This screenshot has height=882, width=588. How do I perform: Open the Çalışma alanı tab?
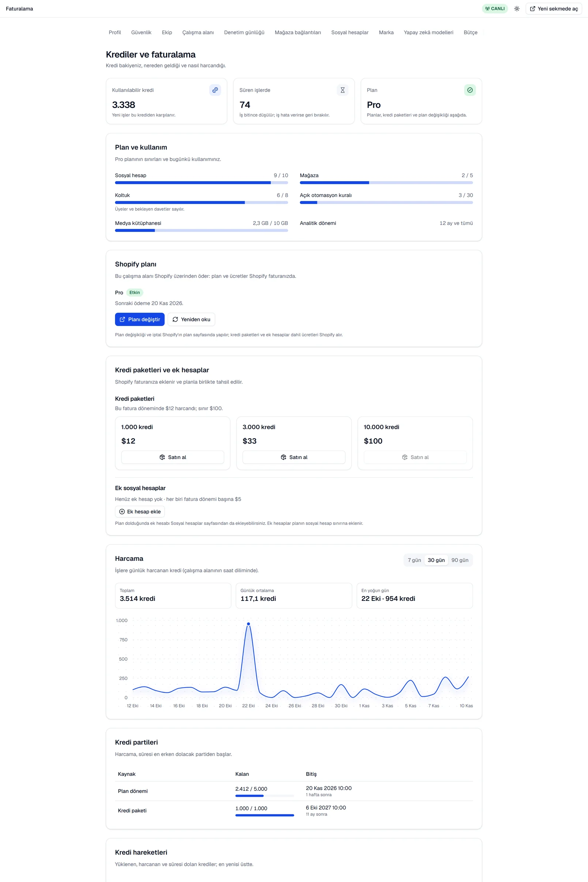[198, 33]
